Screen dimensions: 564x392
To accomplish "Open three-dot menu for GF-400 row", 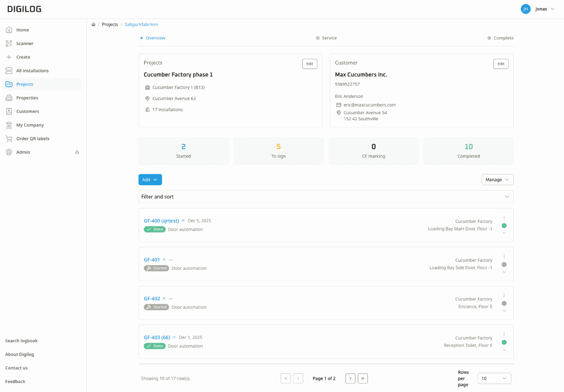I will pyautogui.click(x=504, y=218).
